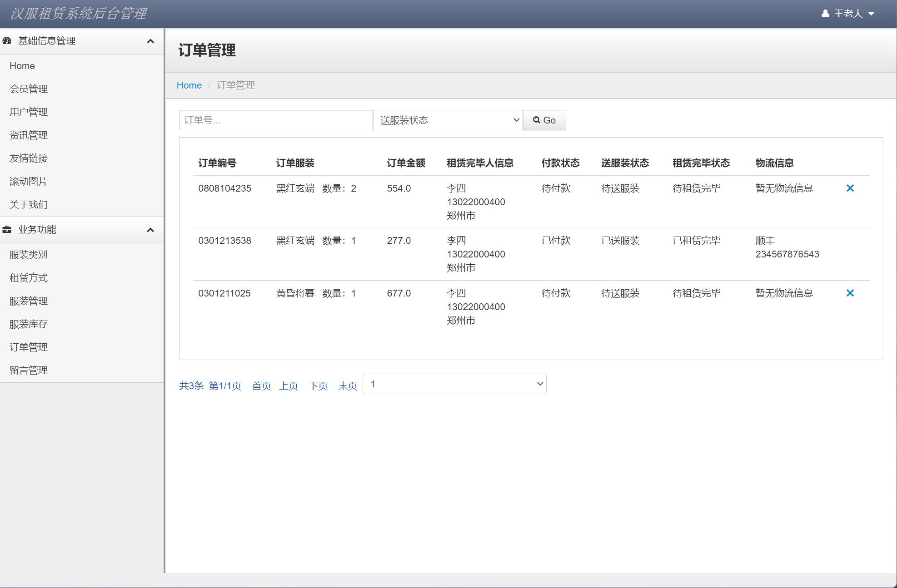The width and height of the screenshot is (897, 588).
Task: Click the Home breadcrumb link
Action: coord(189,85)
